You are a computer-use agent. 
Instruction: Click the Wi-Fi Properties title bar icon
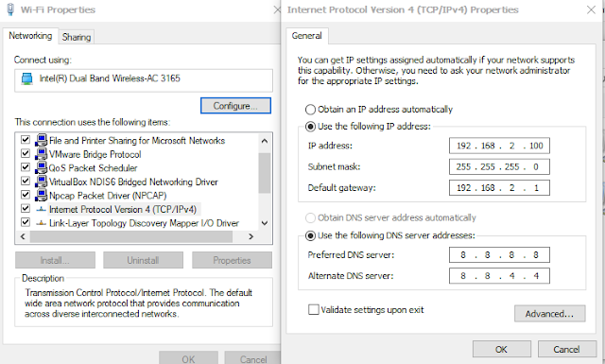point(10,9)
